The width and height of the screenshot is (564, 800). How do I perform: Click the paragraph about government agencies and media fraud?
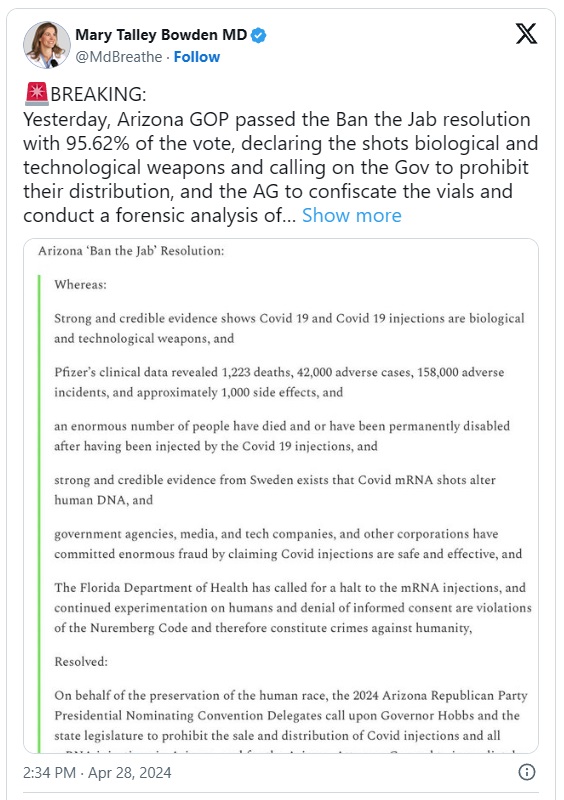click(288, 544)
